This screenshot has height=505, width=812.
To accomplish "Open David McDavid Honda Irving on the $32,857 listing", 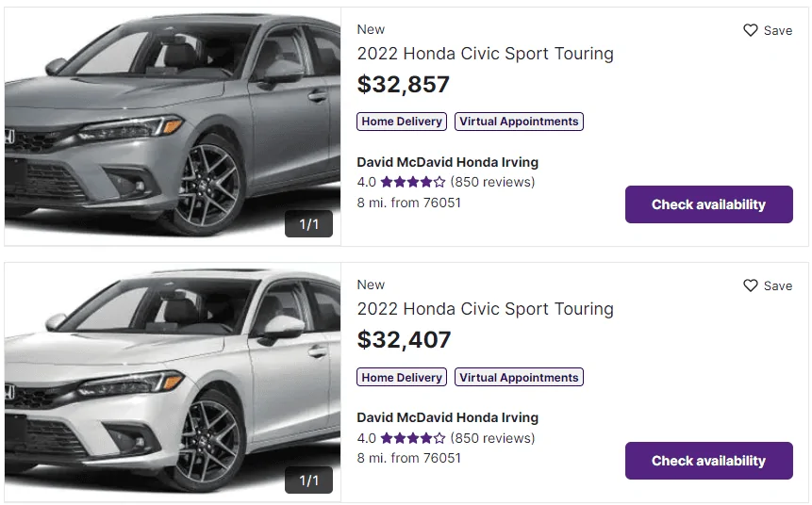I will coord(447,162).
